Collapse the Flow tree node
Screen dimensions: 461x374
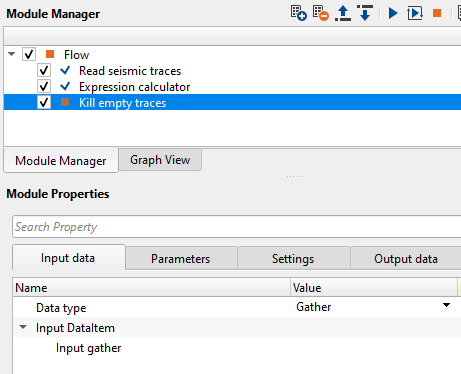[12, 54]
